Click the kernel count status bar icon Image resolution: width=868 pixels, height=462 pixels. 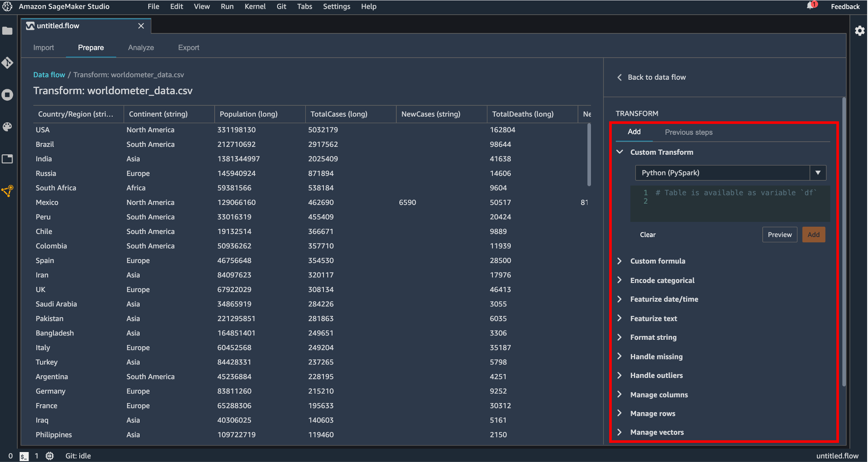click(x=50, y=456)
